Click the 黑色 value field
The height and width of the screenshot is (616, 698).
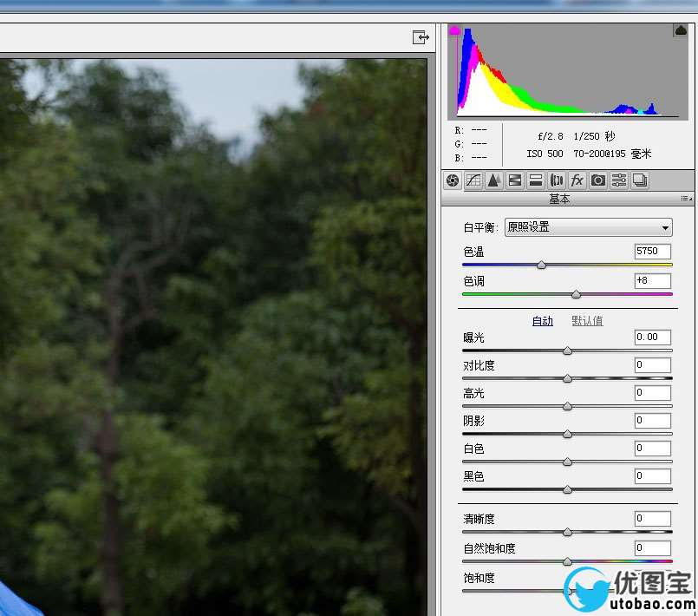(x=653, y=475)
